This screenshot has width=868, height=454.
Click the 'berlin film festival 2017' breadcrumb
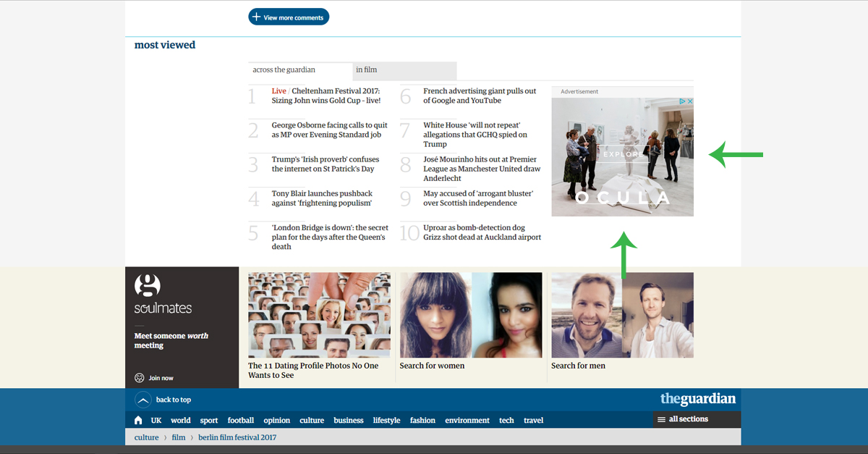[237, 437]
